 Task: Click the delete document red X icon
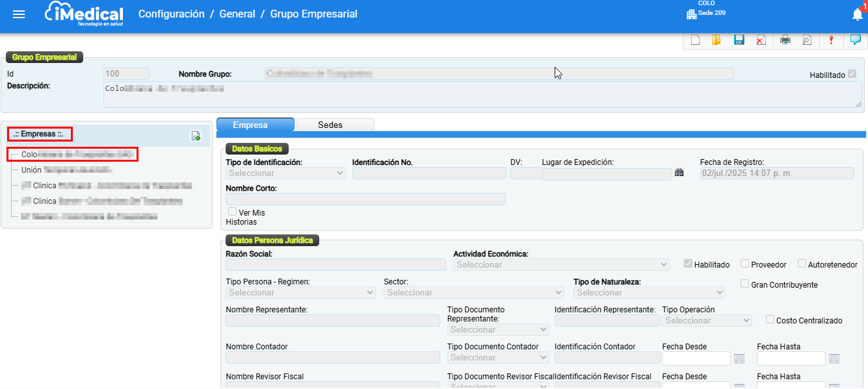tap(761, 40)
